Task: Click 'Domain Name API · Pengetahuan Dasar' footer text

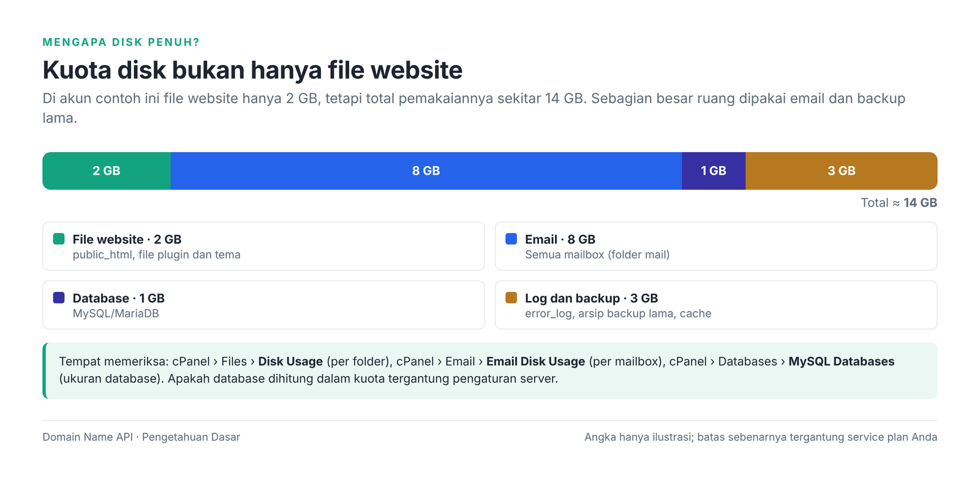Action: [141, 437]
